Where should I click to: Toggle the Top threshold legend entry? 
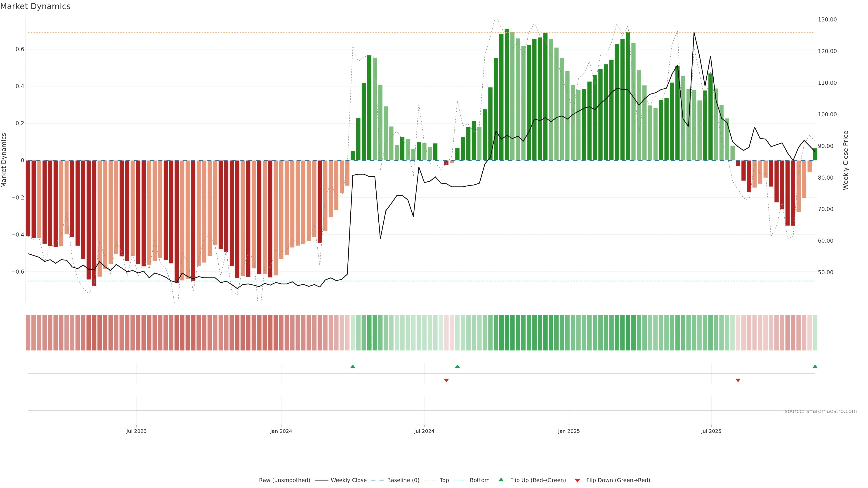tap(444, 480)
